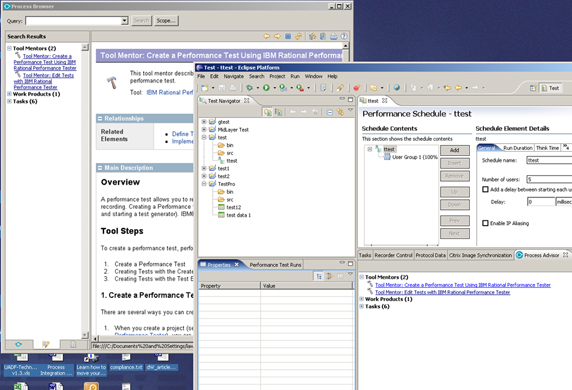Collapse the Relationships section header

pos(100,119)
